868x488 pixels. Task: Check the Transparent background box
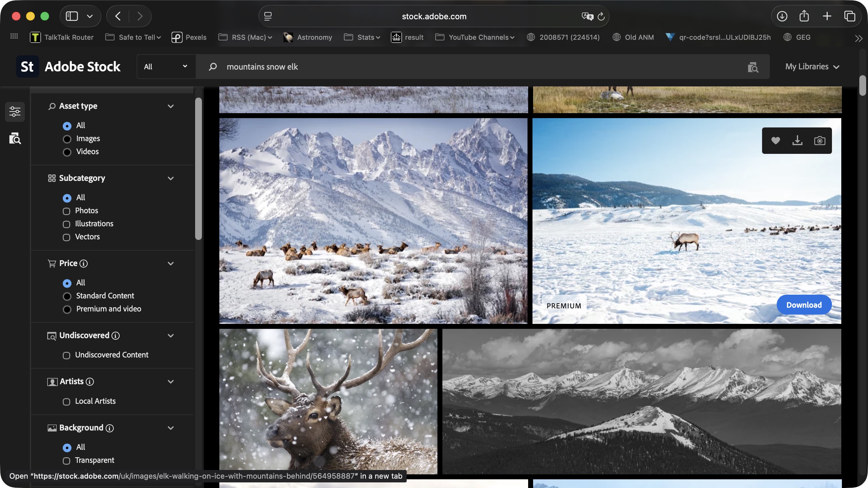tap(66, 461)
